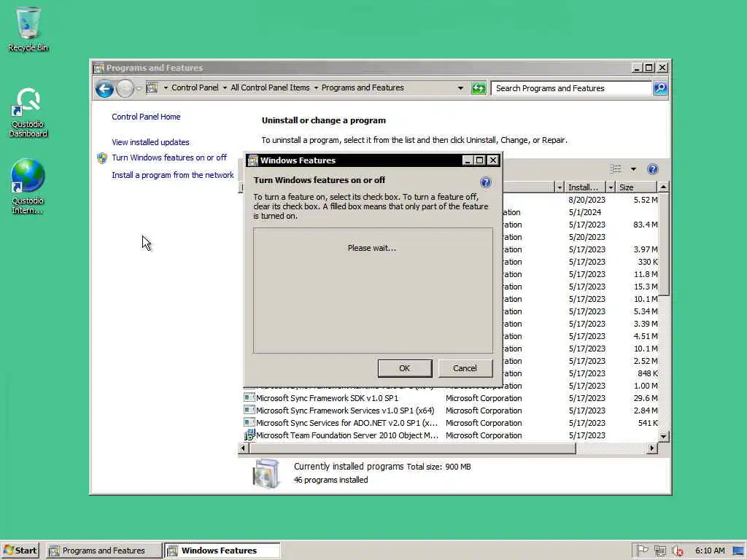Open the Installed On column filter dropdown
The image size is (747, 560).
tap(611, 187)
